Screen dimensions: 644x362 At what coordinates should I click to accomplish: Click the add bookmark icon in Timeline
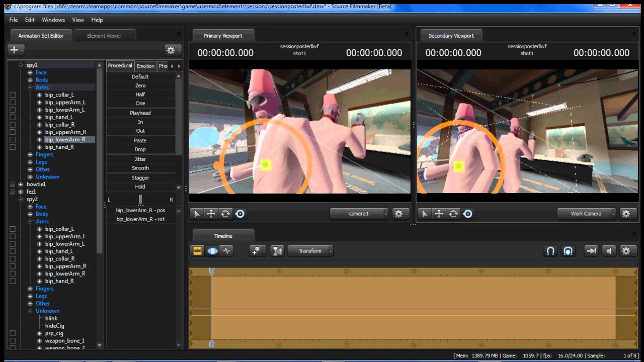[258, 251]
